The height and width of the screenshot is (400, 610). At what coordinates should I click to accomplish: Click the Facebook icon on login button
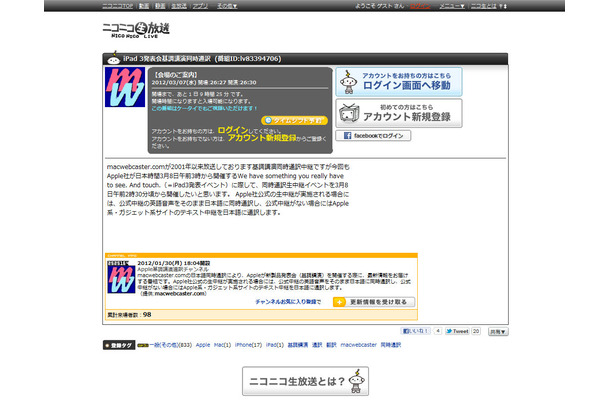click(347, 135)
